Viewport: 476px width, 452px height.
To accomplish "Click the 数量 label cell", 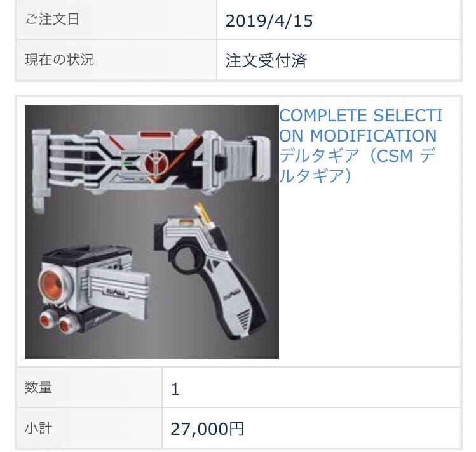I will [x=89, y=387].
